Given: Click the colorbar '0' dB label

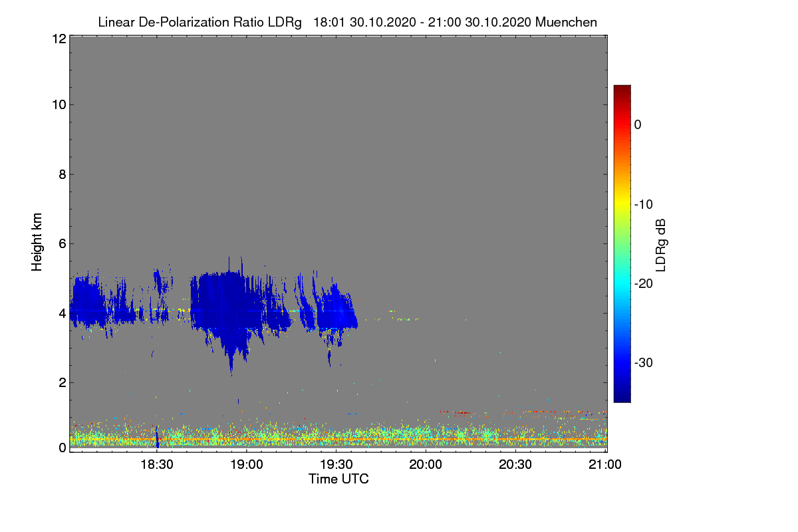Looking at the screenshot, I should click(x=638, y=125).
